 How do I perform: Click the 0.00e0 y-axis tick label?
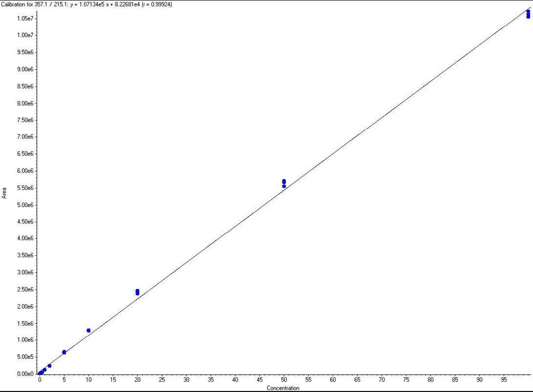26,374
